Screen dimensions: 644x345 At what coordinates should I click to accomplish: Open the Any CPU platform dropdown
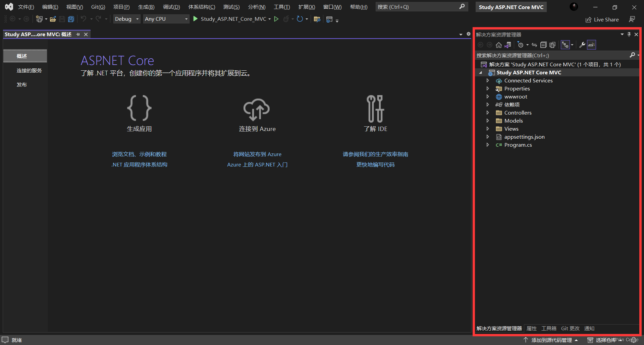(x=166, y=19)
